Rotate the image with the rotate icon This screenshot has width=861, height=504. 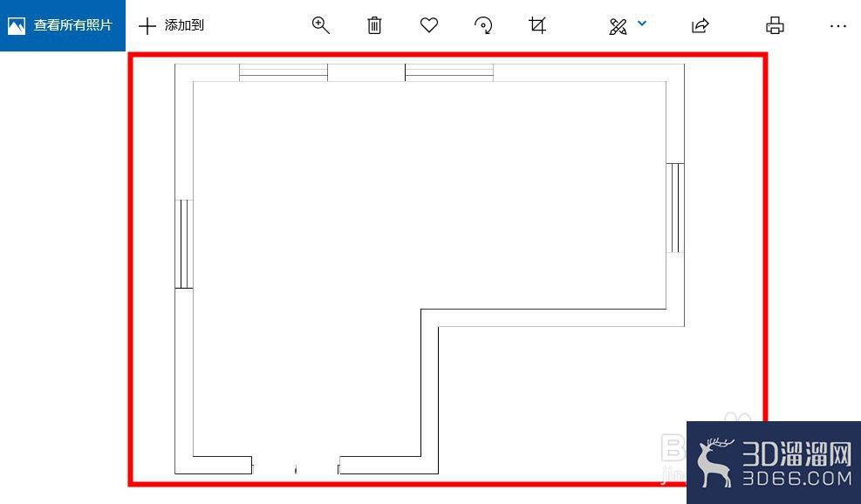tap(483, 25)
